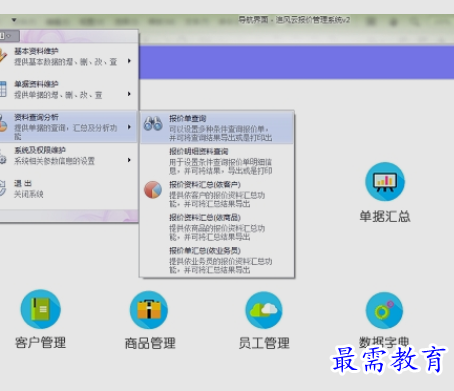The height and width of the screenshot is (391, 454).
Task: Select 资料查询分析 menu entry
Action: (x=68, y=127)
